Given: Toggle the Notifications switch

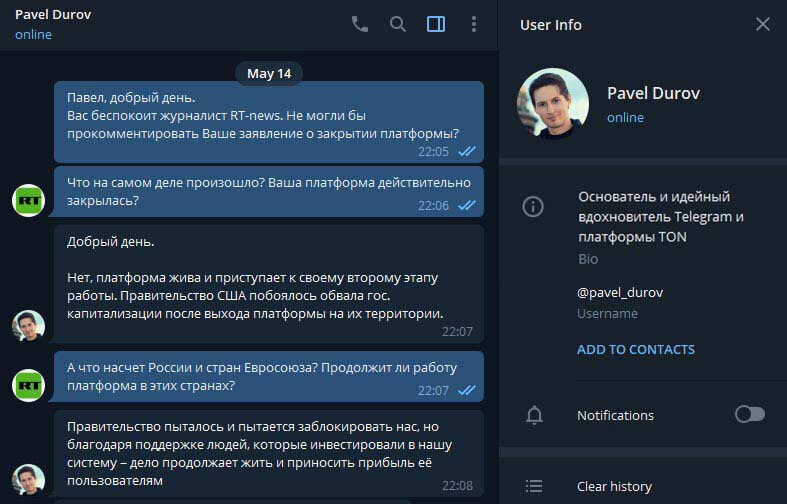Looking at the screenshot, I should pos(750,415).
